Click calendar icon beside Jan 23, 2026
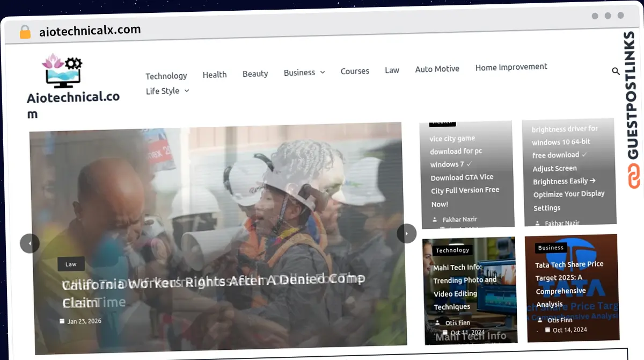The height and width of the screenshot is (360, 644). coord(62,321)
